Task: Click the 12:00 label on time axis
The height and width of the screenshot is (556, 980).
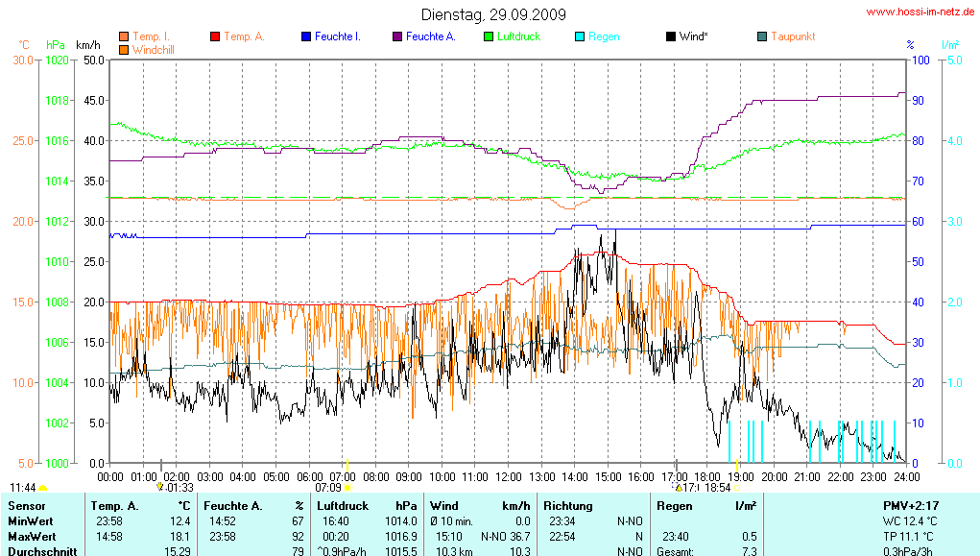Action: click(x=509, y=475)
